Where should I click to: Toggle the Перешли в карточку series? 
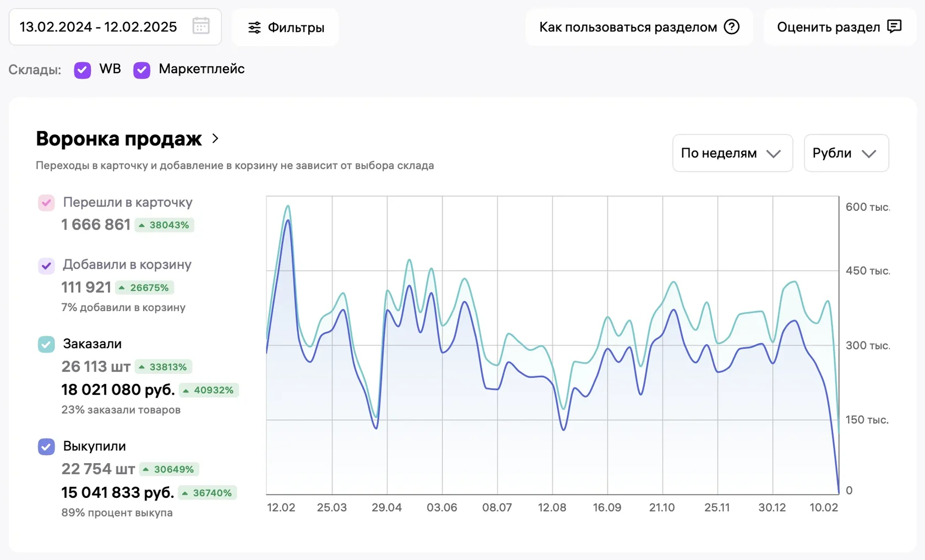point(46,203)
